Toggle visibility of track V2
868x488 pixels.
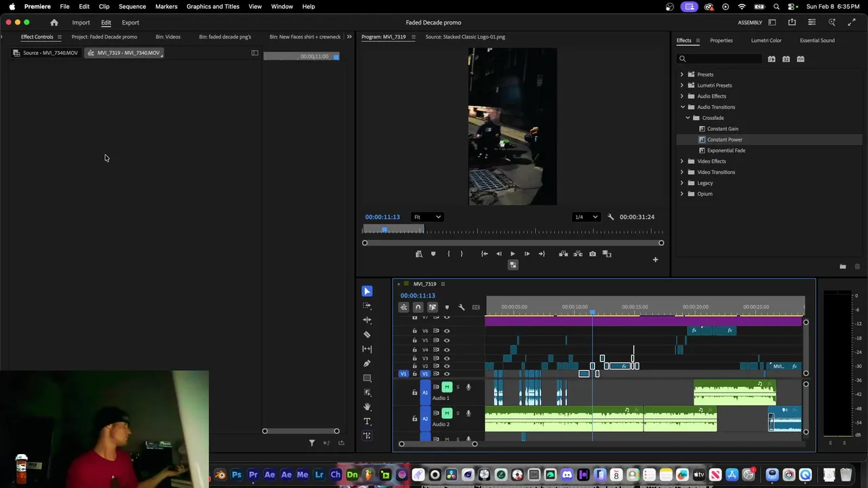(446, 367)
